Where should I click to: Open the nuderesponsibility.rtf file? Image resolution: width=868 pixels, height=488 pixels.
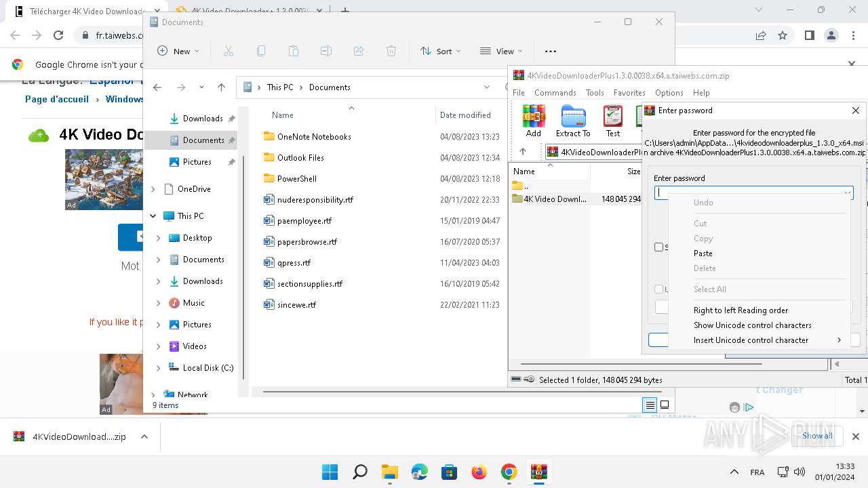click(315, 200)
